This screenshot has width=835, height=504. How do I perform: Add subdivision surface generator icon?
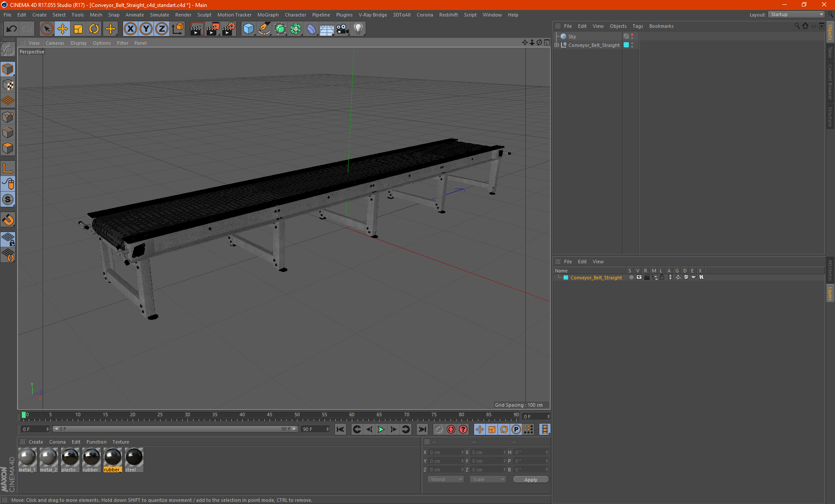click(x=280, y=29)
